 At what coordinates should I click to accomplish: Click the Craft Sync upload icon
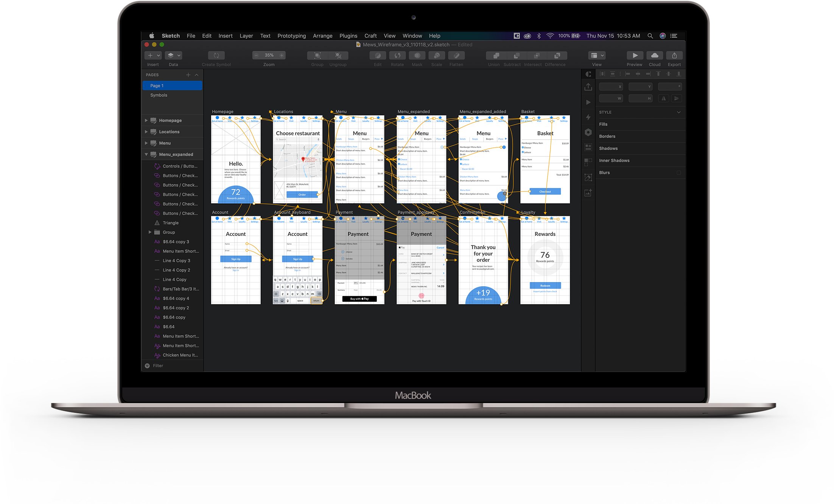tap(588, 87)
